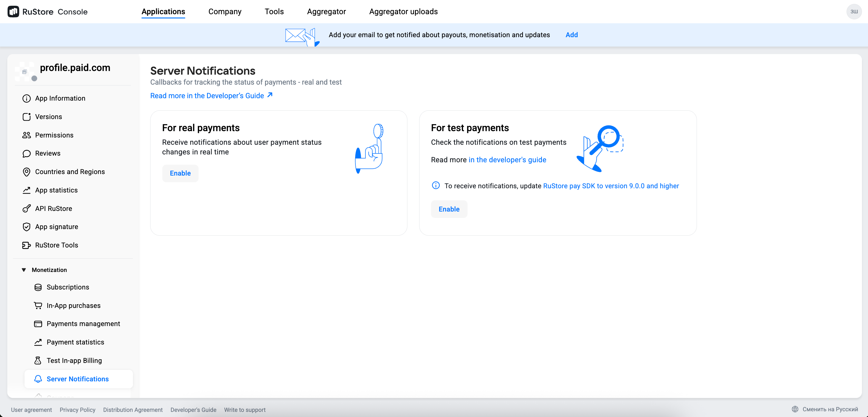This screenshot has height=417, width=868.
Task: Enable server notifications for test payments
Action: coord(449,209)
